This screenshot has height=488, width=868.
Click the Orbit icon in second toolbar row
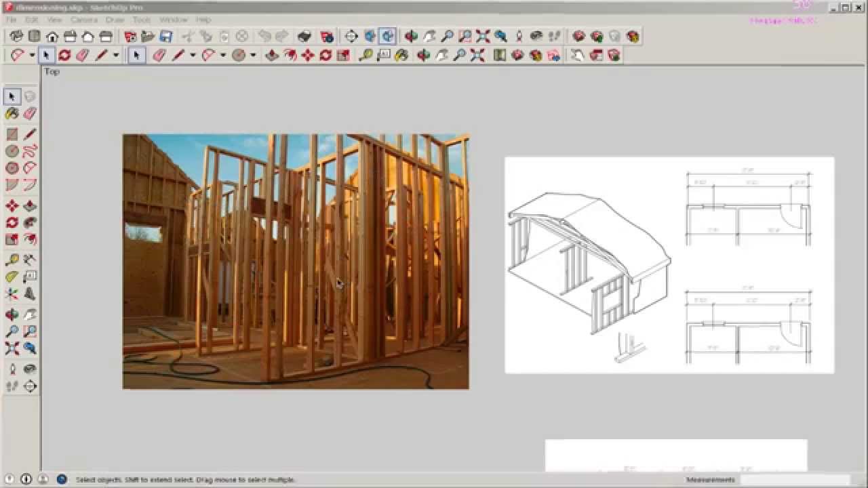[x=424, y=55]
